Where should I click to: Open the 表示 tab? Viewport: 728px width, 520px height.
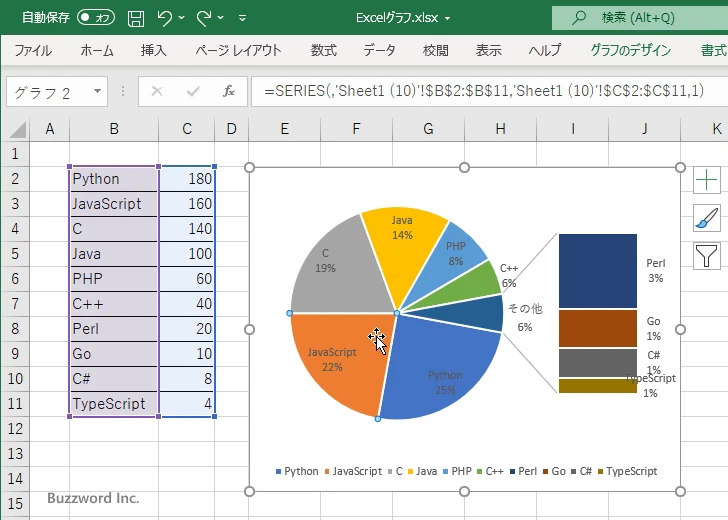pyautogui.click(x=488, y=50)
